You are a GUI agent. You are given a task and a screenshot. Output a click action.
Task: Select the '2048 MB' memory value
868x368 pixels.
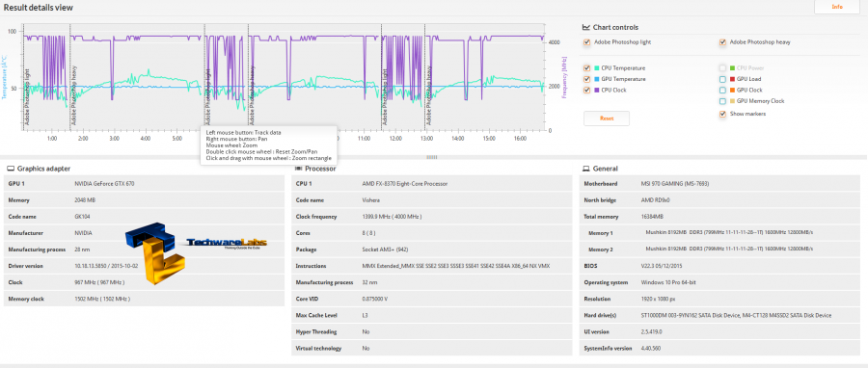coord(85,200)
